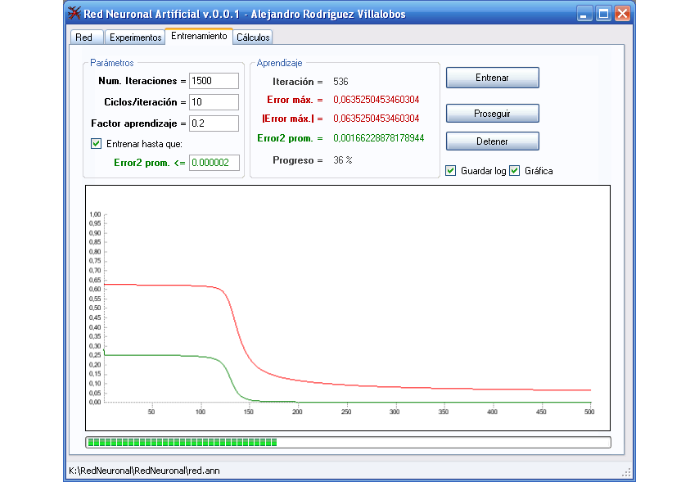700x482 pixels.
Task: Select the Entrenamiento tab
Action: click(x=199, y=36)
